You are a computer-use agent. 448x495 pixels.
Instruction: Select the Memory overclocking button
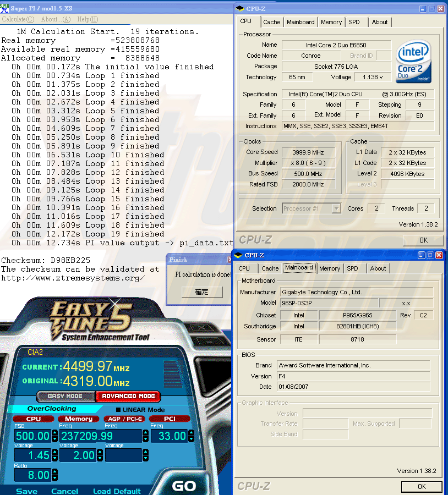click(78, 419)
